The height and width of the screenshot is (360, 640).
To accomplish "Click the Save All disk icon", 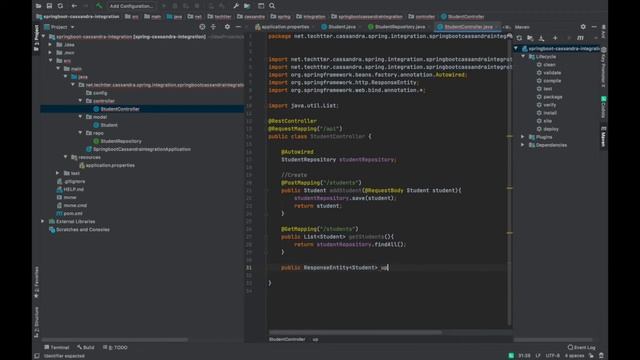I will pos(49,6).
